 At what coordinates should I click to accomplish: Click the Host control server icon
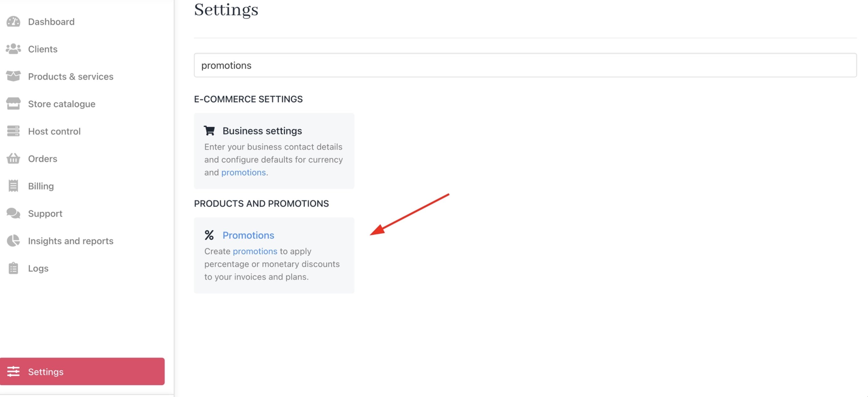point(14,131)
